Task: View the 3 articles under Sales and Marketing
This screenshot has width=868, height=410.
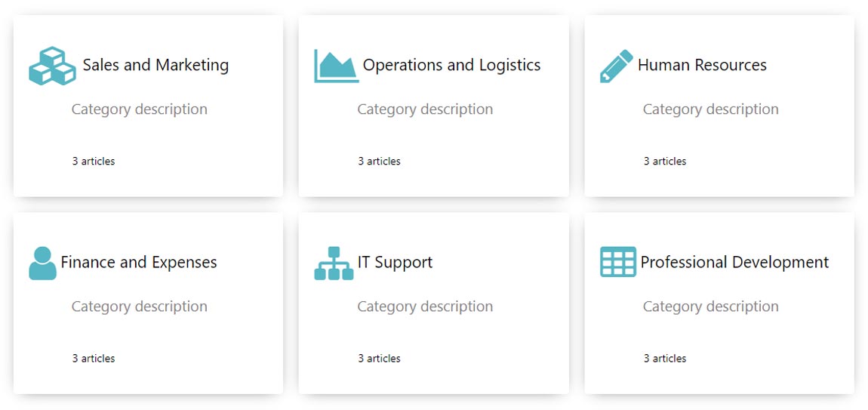Action: click(x=94, y=161)
